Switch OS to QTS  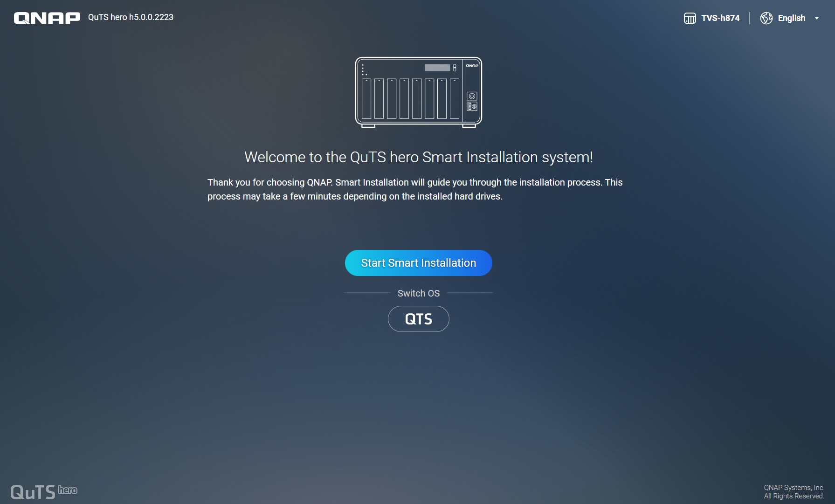click(x=418, y=319)
